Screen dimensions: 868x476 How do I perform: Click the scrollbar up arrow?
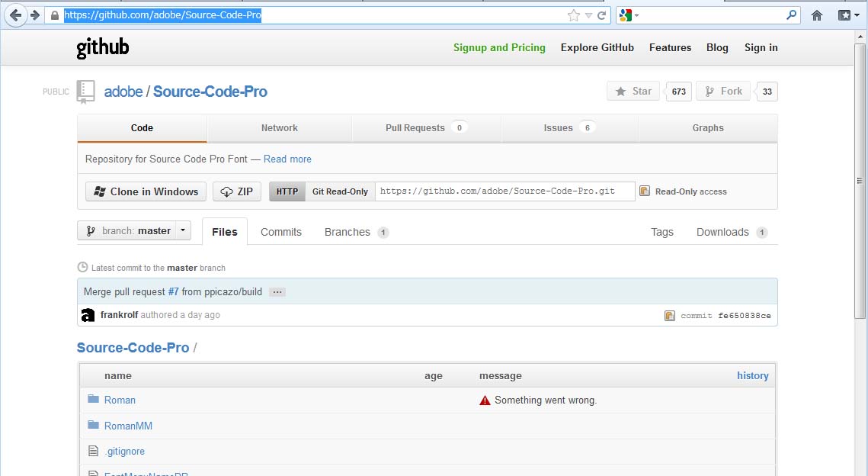860,37
